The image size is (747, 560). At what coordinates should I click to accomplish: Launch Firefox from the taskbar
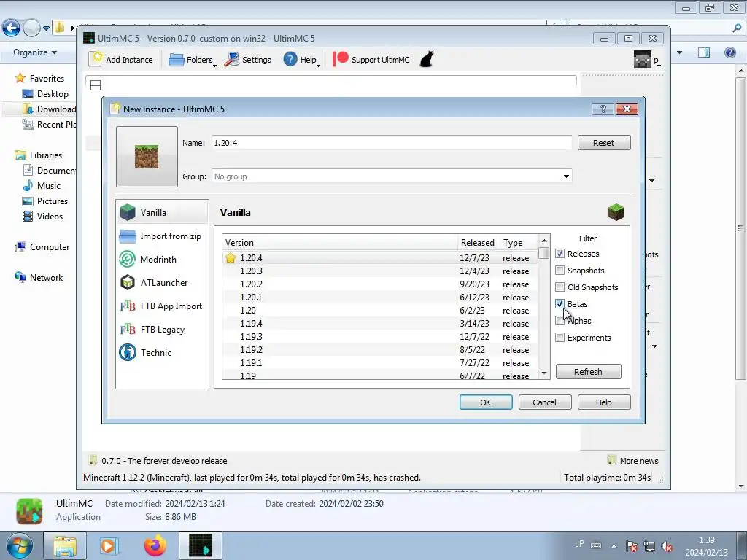(155, 545)
